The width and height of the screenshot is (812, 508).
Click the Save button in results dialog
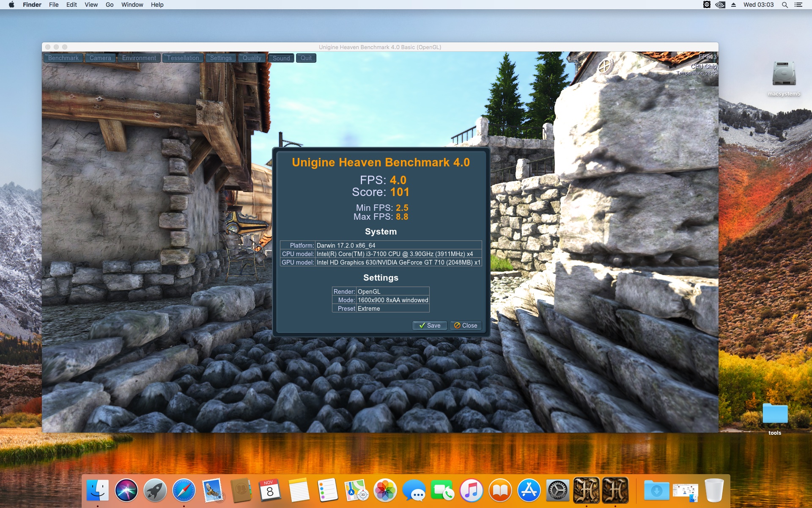430,325
